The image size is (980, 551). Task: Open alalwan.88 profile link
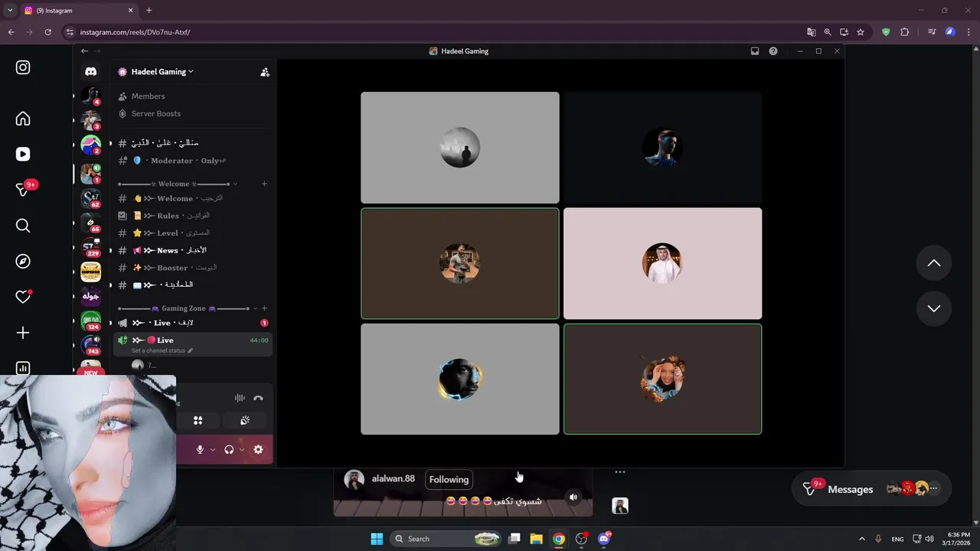click(x=393, y=479)
